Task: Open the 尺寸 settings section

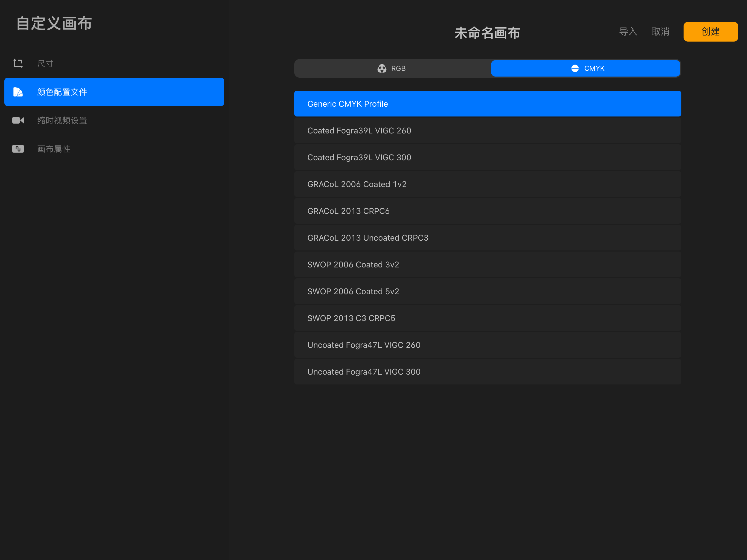Action: 46,63
